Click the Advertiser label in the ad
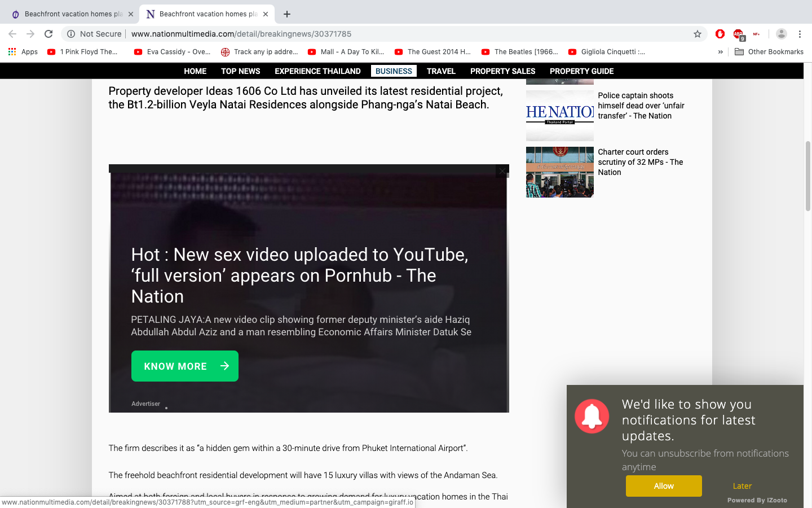This screenshot has width=812, height=508. [x=145, y=404]
